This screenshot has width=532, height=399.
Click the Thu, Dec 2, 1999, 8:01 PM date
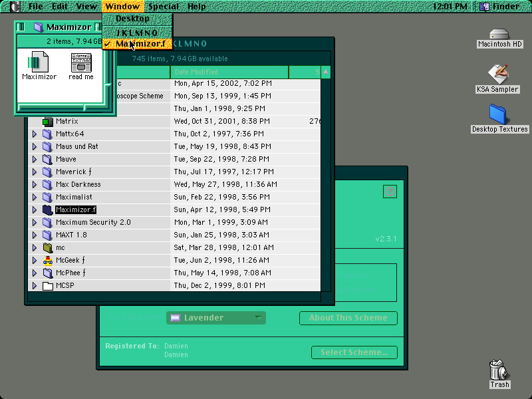(219, 286)
